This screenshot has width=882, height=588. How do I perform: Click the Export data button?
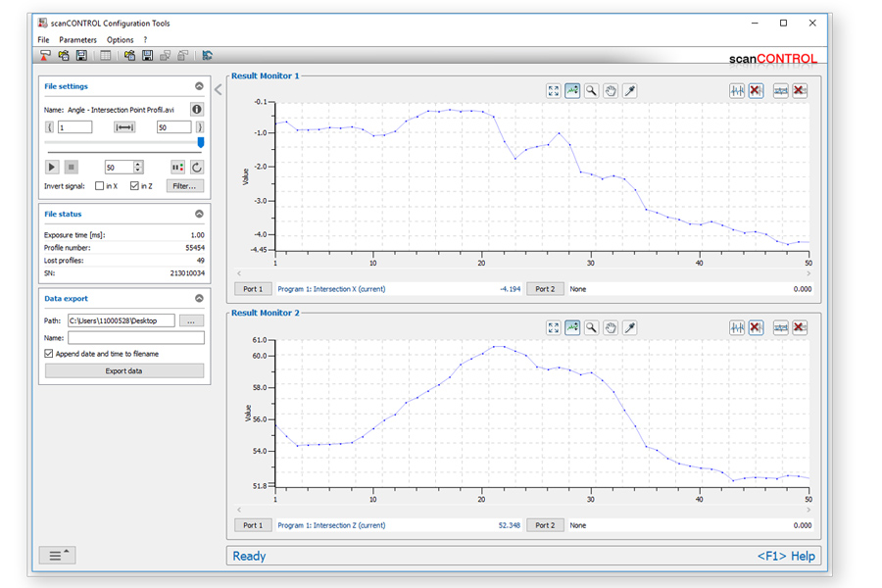pyautogui.click(x=123, y=371)
